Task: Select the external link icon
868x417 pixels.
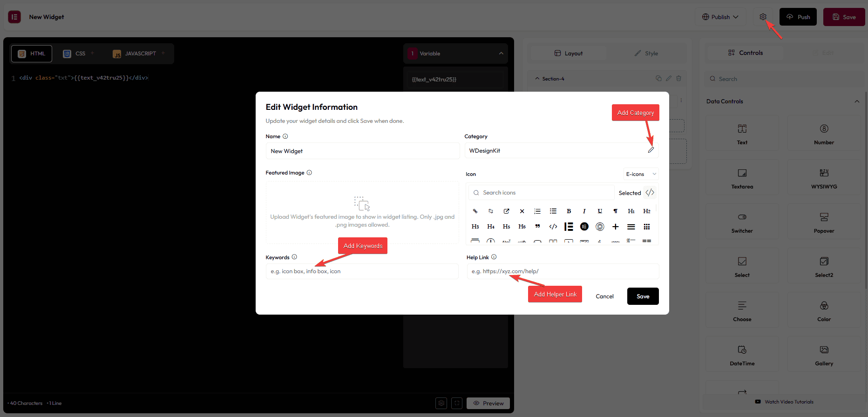Action: click(x=506, y=211)
